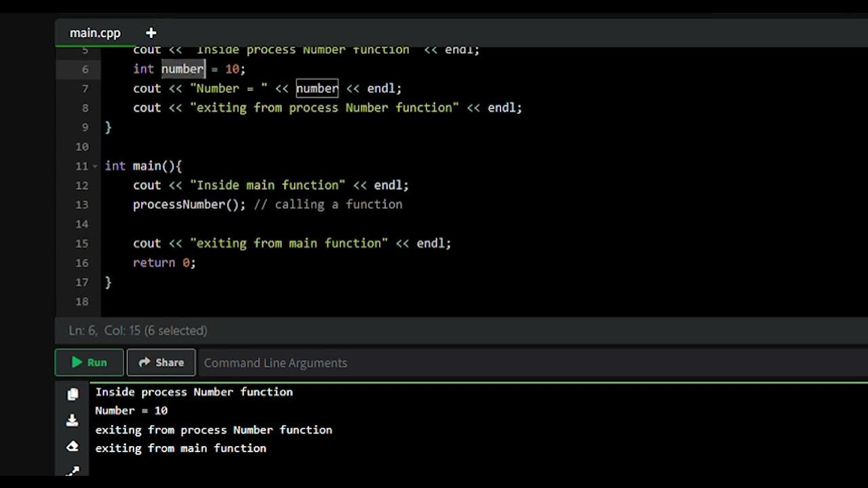Click the 'int main' declaration line
Viewport: 868px width, 488px height.
click(x=143, y=166)
